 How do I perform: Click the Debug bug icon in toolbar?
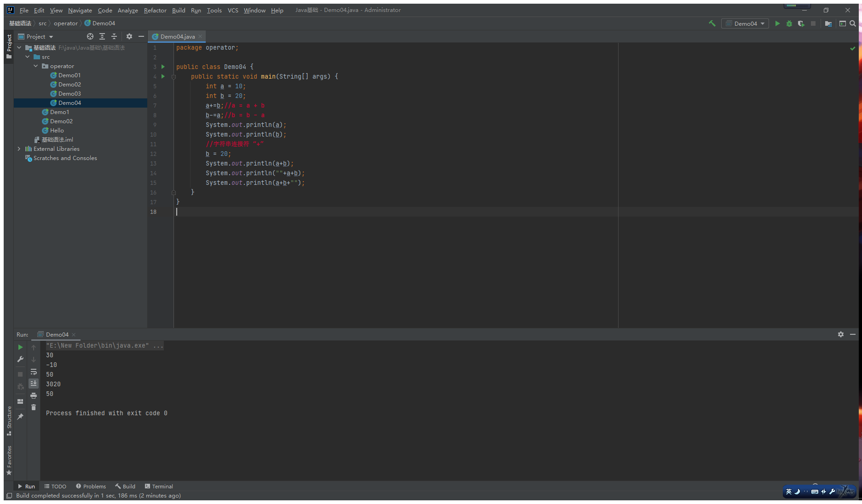pos(789,23)
